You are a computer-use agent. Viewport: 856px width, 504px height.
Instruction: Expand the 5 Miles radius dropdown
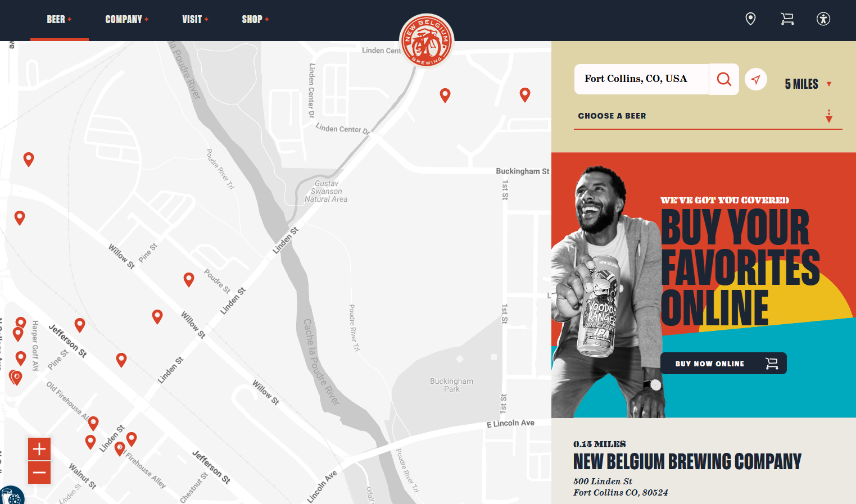click(808, 84)
